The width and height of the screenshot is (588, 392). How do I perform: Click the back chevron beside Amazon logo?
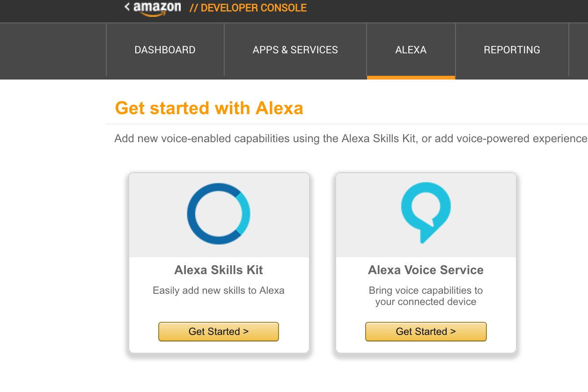[x=127, y=7]
